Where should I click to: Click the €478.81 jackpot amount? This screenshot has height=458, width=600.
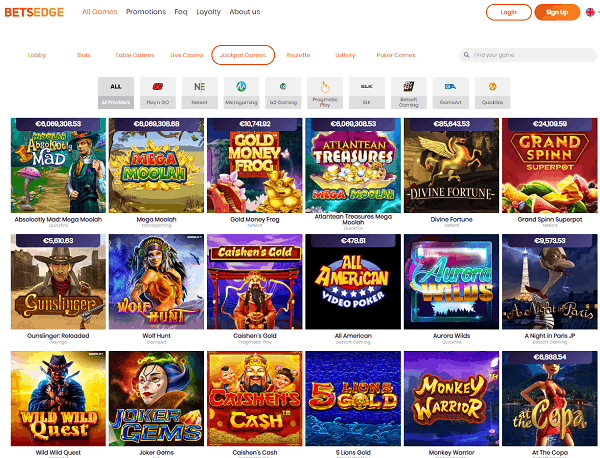pyautogui.click(x=353, y=241)
